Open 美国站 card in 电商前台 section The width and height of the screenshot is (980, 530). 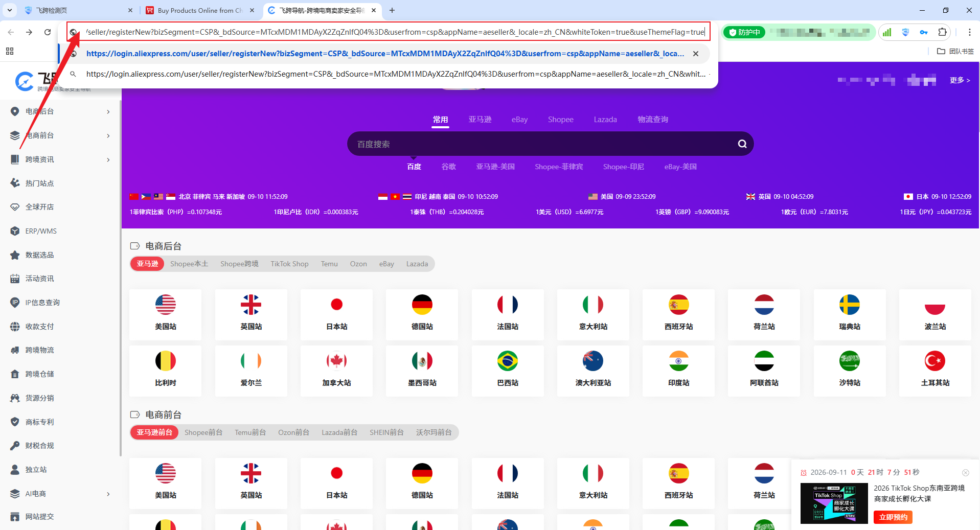(x=165, y=483)
